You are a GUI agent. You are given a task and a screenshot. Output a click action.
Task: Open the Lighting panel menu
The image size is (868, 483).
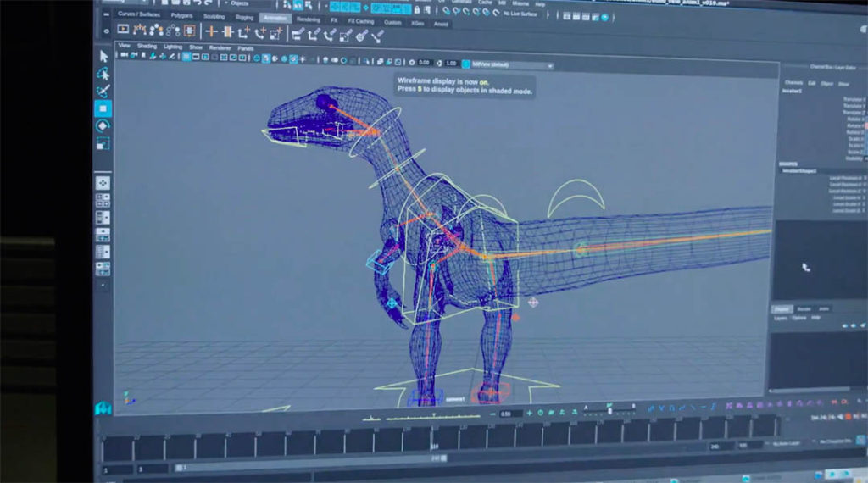(x=173, y=47)
